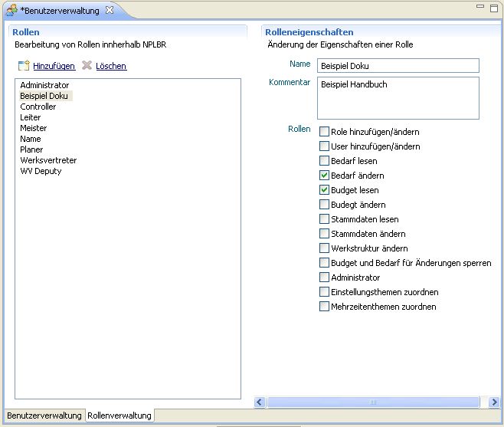
Task: Click the Hinzufügen add-role icon
Action: coord(24,66)
